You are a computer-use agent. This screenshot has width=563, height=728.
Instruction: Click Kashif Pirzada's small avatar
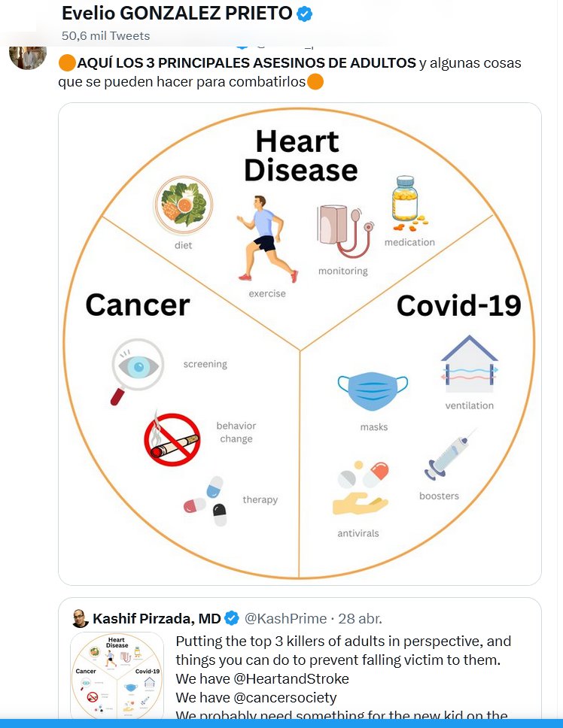[79, 619]
